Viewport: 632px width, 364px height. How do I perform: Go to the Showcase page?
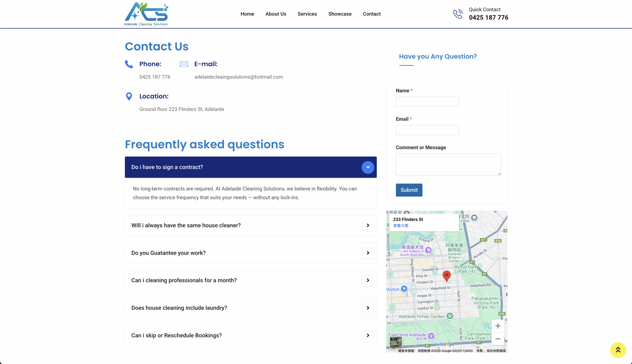tap(339, 14)
